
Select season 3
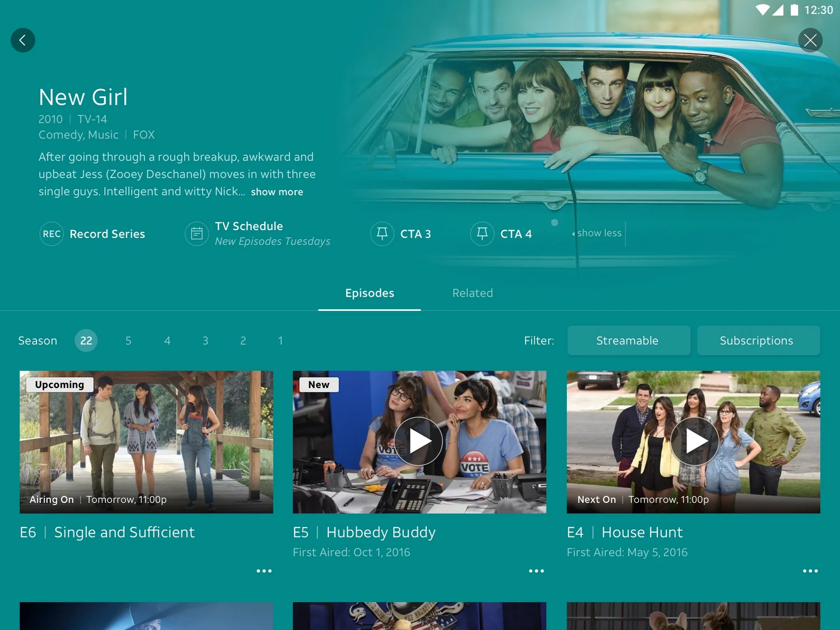[x=206, y=340]
